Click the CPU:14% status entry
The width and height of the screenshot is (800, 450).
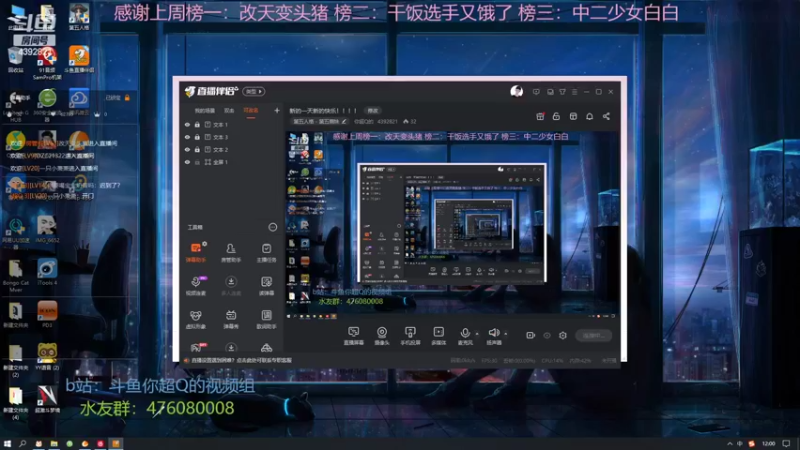[553, 360]
